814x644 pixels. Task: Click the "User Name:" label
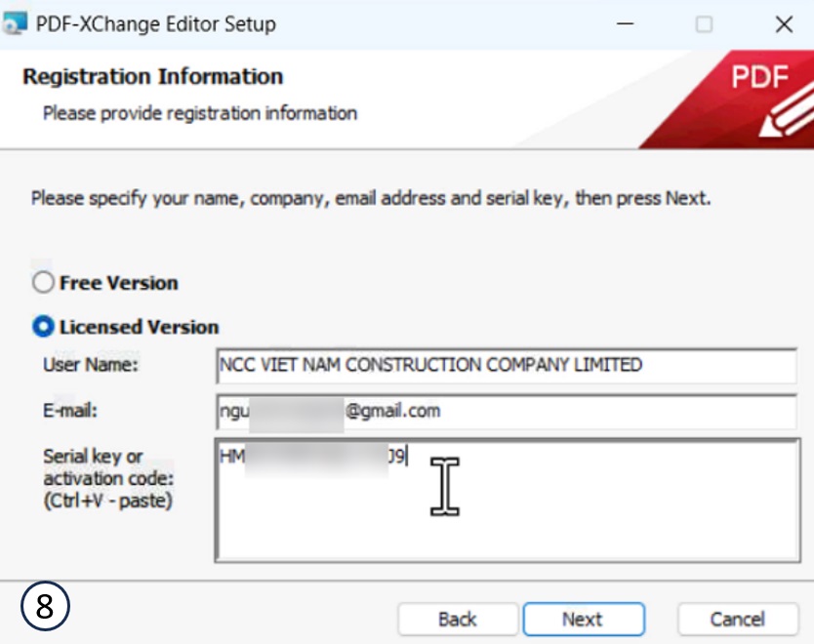pos(92,365)
